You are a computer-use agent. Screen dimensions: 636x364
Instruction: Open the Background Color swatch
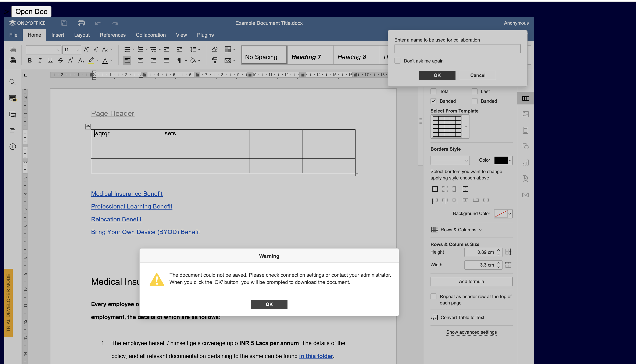(503, 214)
